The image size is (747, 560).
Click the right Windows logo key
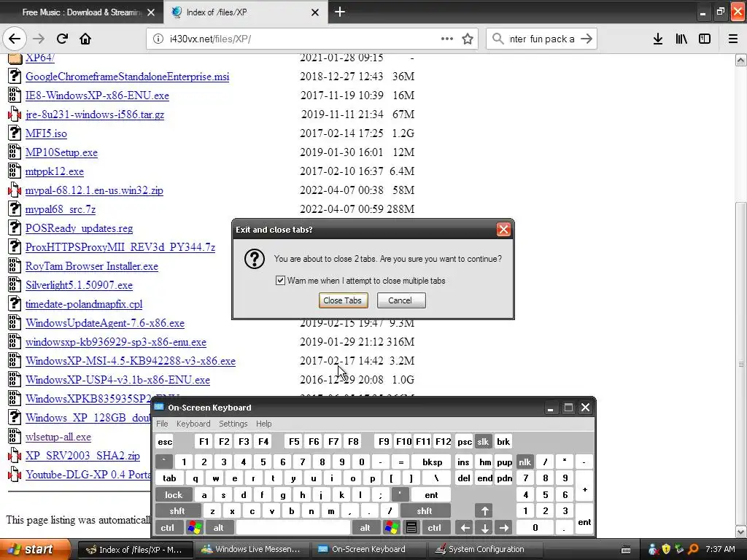392,528
